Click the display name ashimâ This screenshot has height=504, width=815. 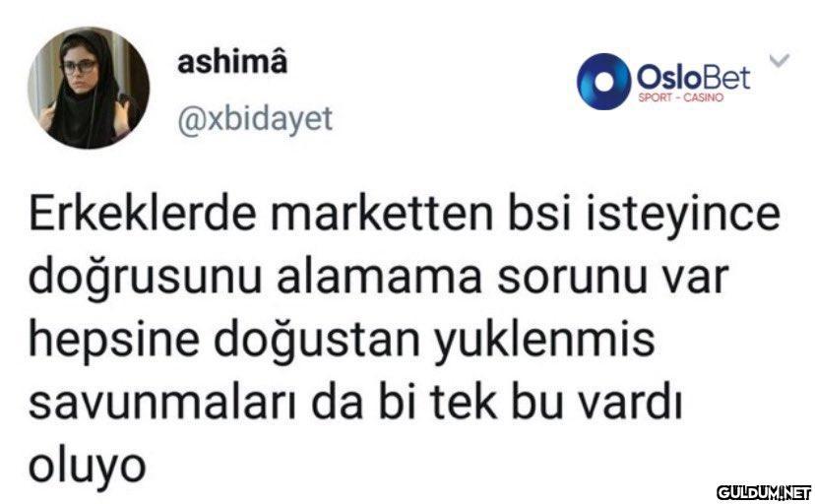coord(232,62)
